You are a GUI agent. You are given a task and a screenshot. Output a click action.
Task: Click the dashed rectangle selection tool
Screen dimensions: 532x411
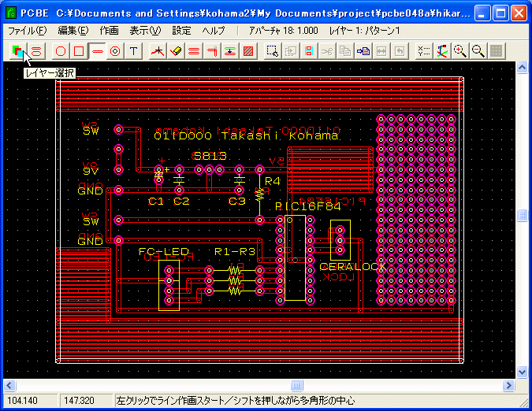coord(272,50)
